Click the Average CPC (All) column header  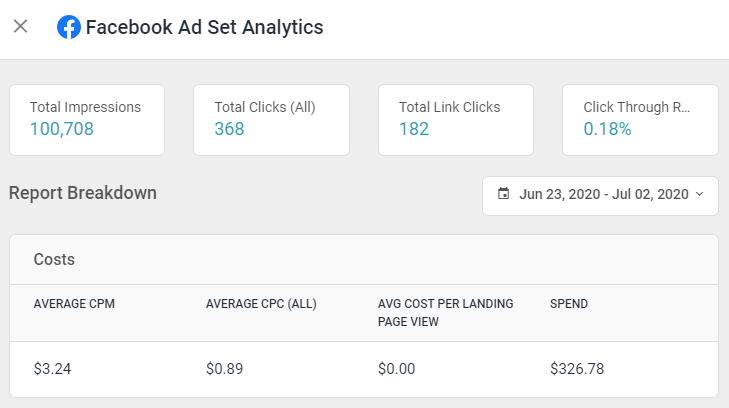point(261,304)
